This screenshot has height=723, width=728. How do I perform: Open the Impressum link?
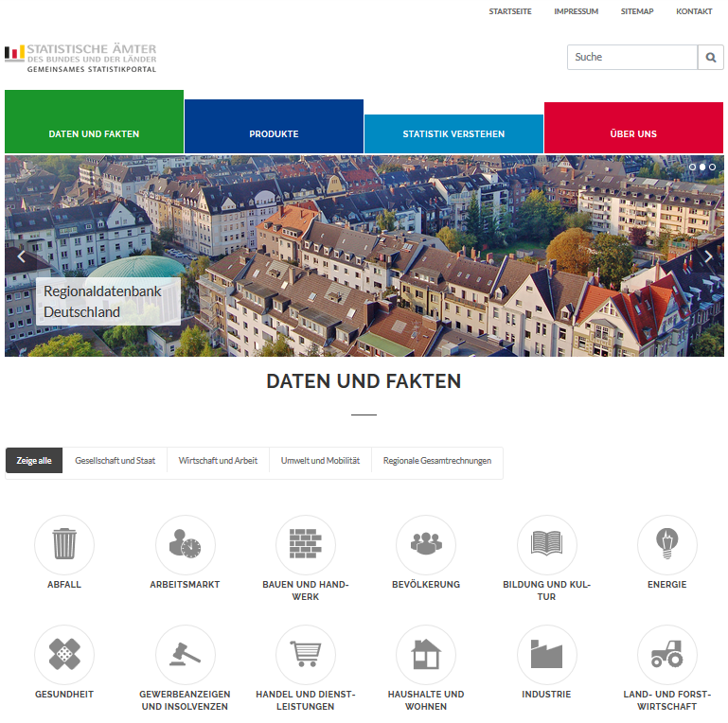click(576, 11)
